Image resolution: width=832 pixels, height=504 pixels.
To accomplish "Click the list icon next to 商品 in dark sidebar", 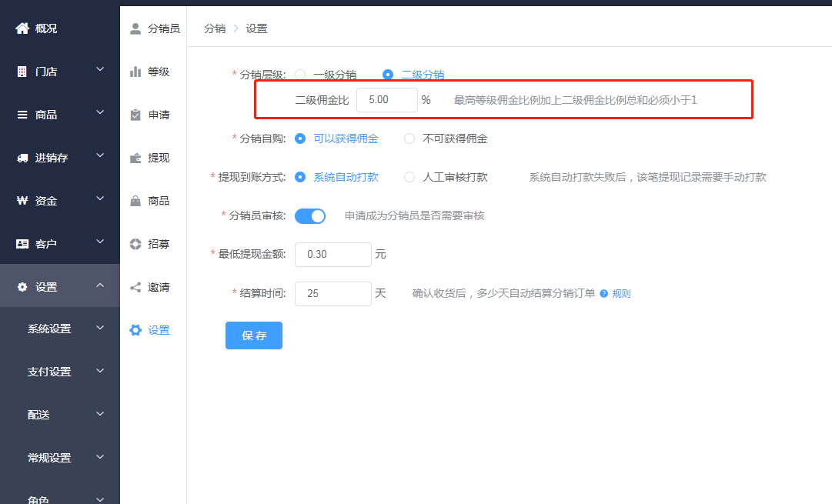I will point(22,115).
